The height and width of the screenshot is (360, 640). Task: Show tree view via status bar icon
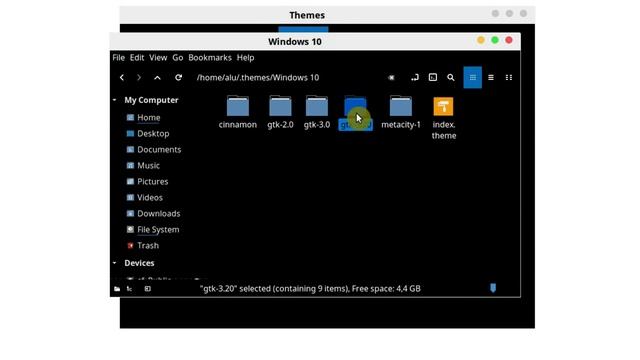pyautogui.click(x=129, y=289)
